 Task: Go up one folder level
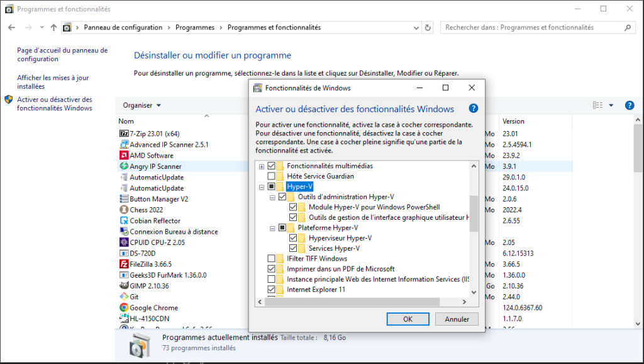[53, 28]
